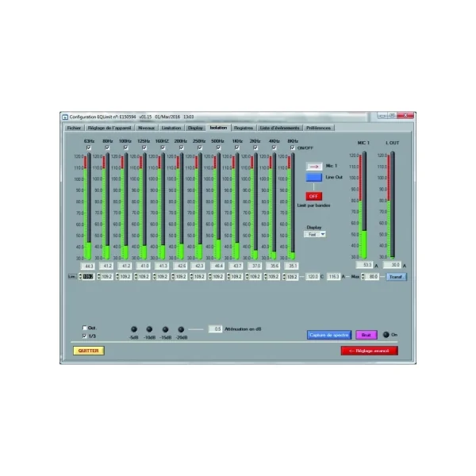Toggle the red OFF limit per bands button

click(x=313, y=197)
